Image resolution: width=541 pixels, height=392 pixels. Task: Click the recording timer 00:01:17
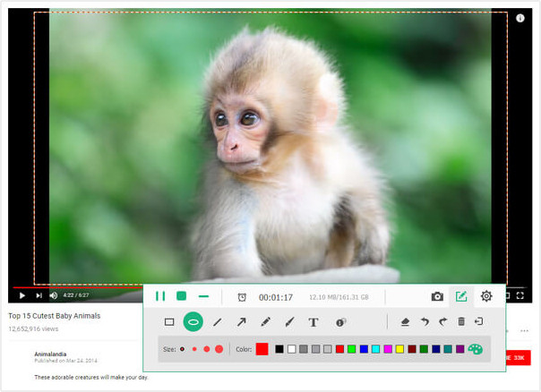pos(276,297)
